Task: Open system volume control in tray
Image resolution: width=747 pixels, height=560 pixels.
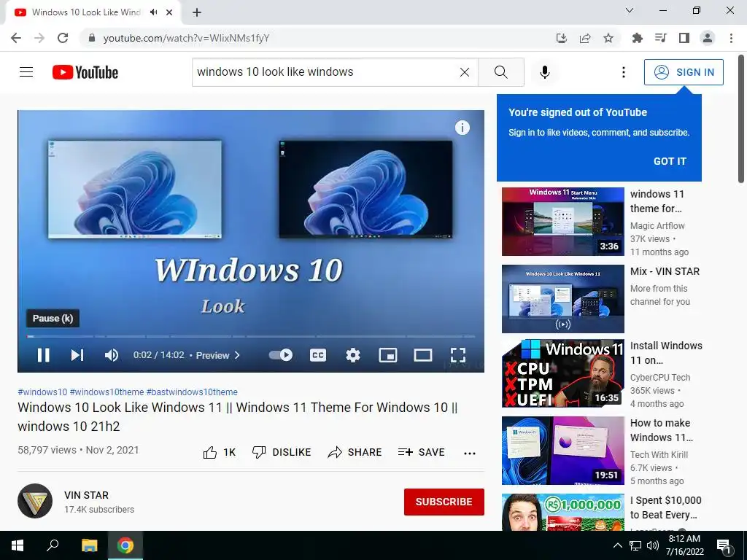Action: pos(653,545)
